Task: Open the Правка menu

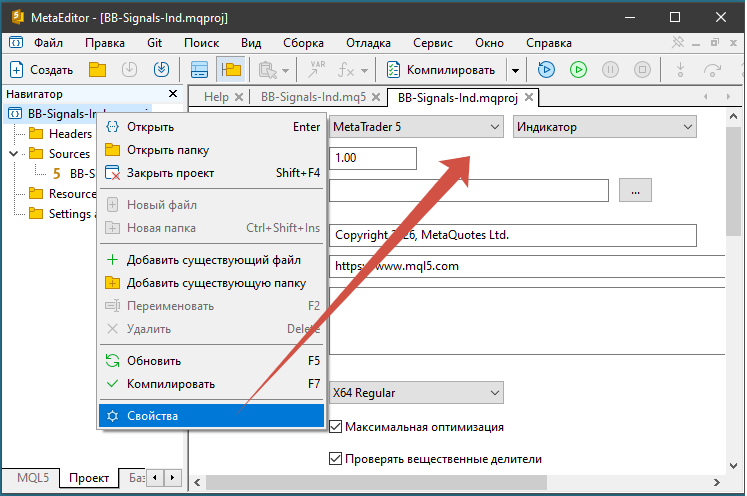Action: point(105,43)
